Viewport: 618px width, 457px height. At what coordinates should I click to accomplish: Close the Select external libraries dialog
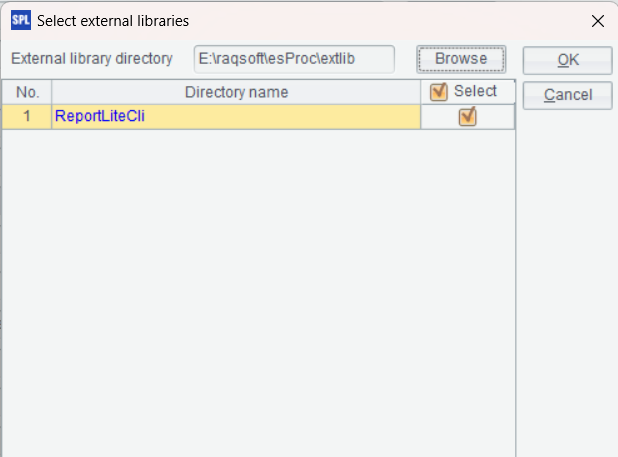point(598,20)
